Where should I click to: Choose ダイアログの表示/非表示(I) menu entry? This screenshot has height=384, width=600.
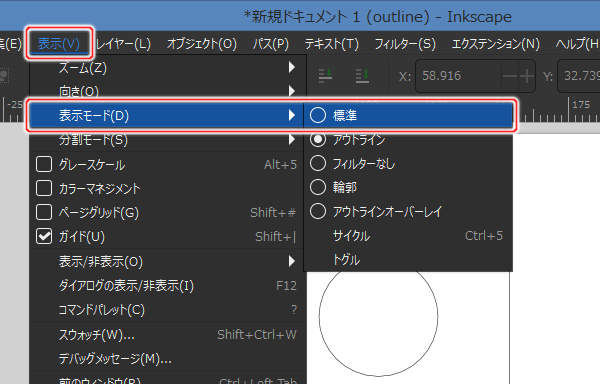(168, 286)
